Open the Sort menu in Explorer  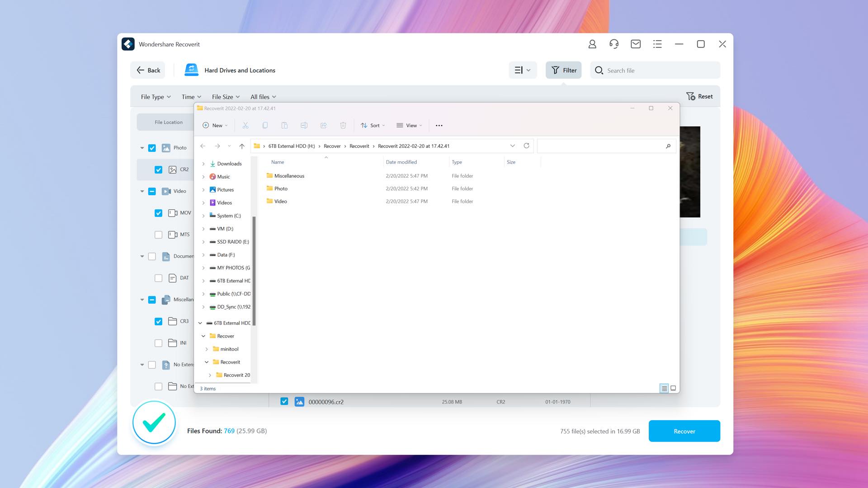(373, 125)
